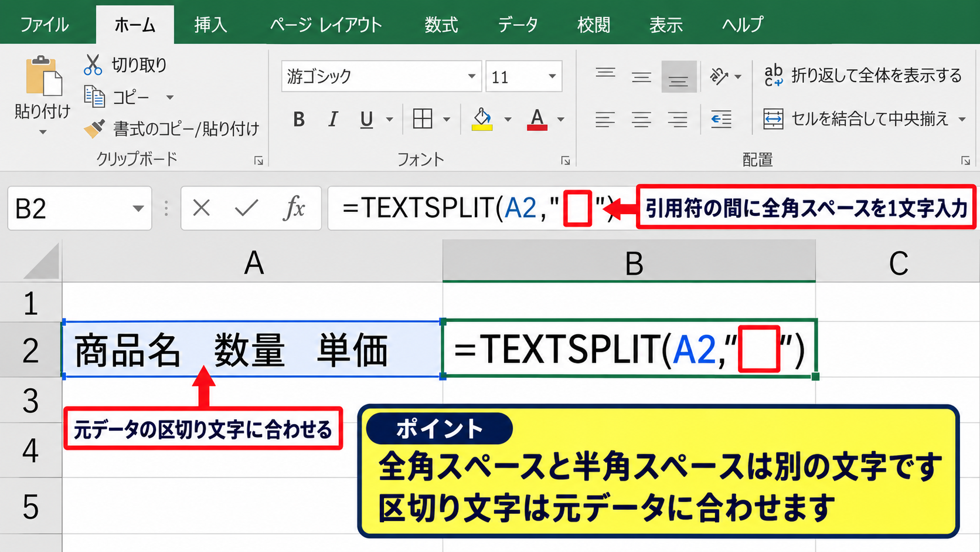Click Merge and Center (セルを結合して中央揃え)
980x552 pixels.
(x=856, y=119)
